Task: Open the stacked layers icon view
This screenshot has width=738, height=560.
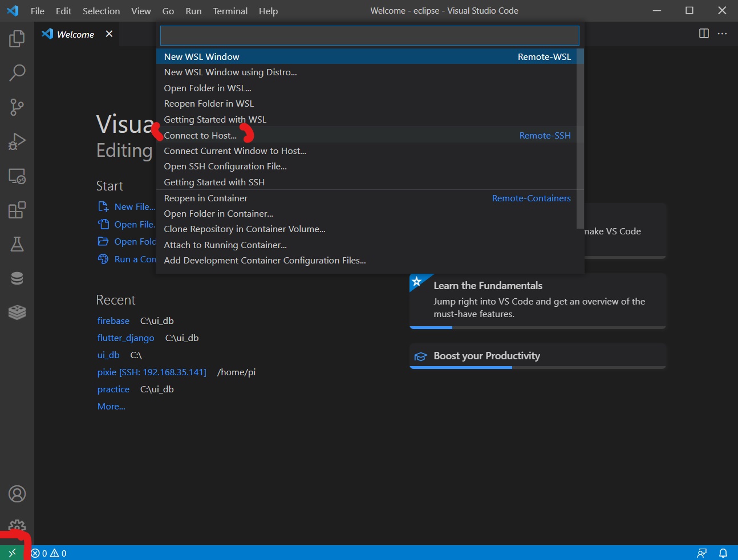Action: pos(17,313)
